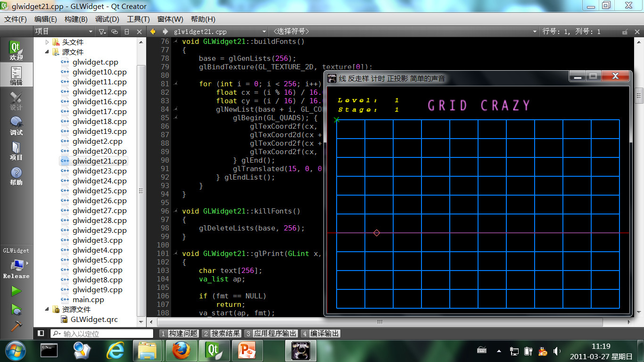Image resolution: width=644 pixels, height=362 pixels.
Task: Open the Projects (项目) mode
Action: (x=16, y=151)
